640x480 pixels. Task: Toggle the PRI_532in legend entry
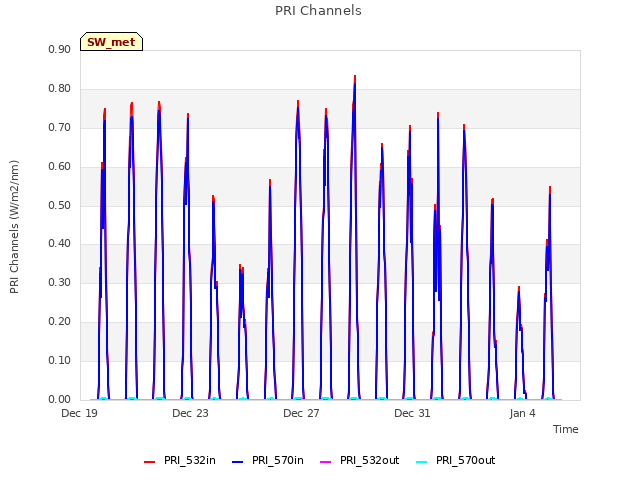pos(180,460)
